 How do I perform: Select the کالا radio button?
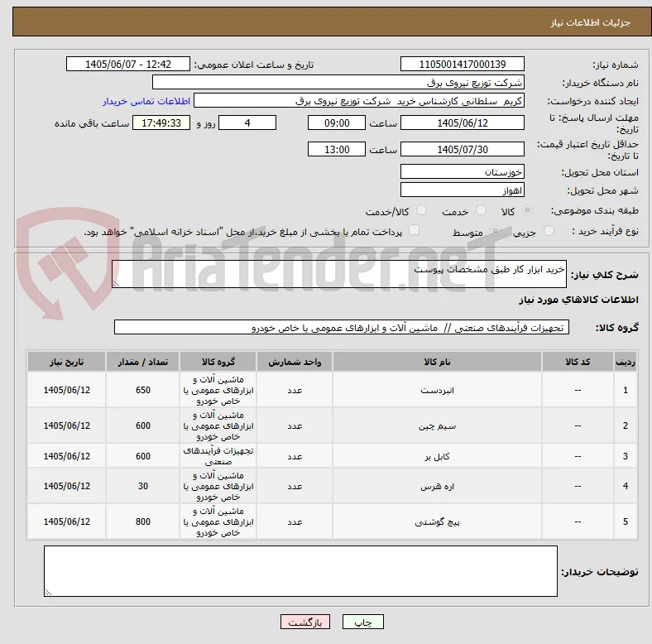click(527, 210)
